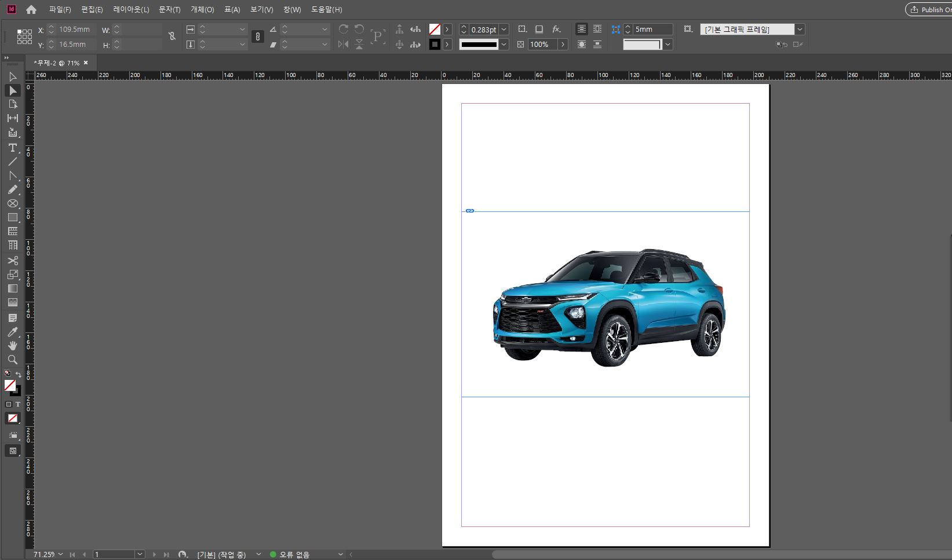
Task: Open preflight 오류 없음 dropdown
Action: 340,554
